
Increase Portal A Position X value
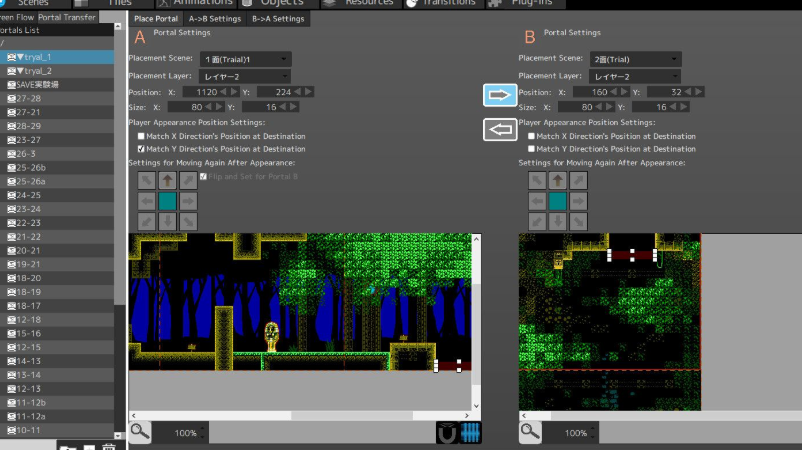click(x=234, y=92)
